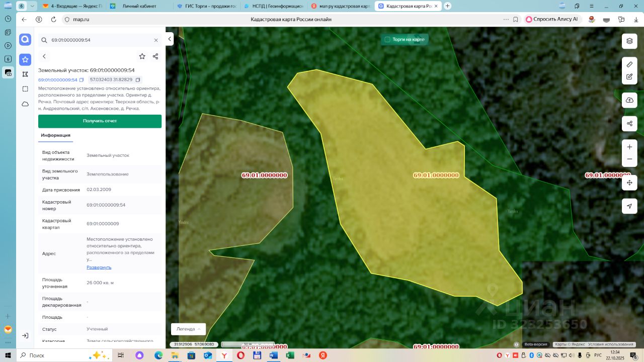Locate my position with arrow icon

pos(629,206)
